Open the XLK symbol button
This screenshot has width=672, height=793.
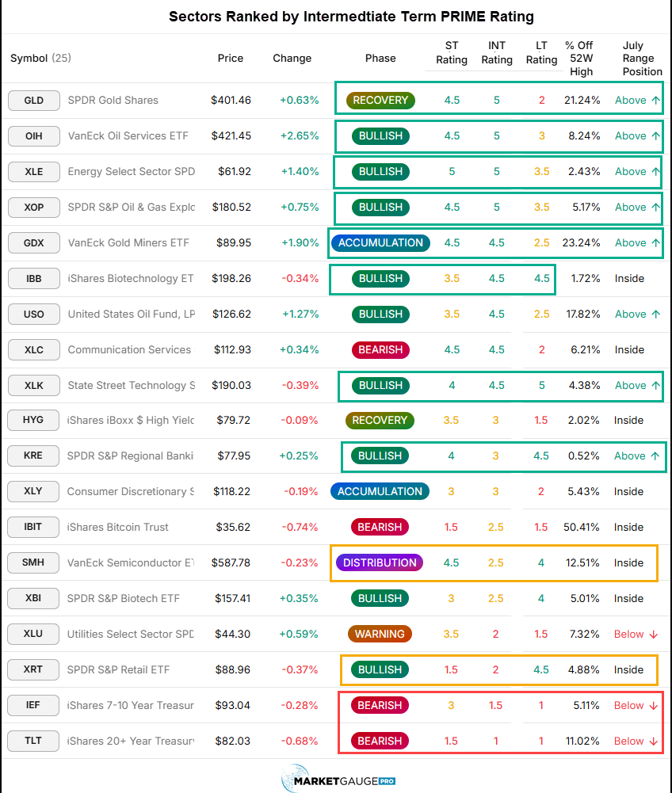34,385
